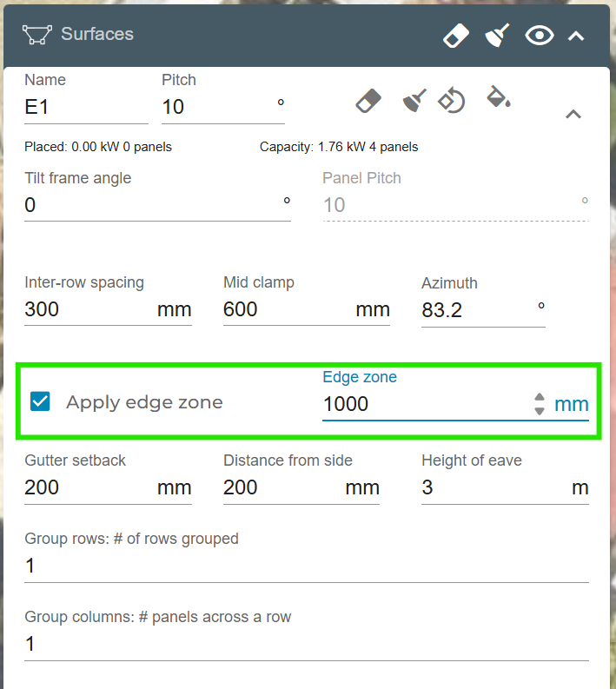Focus the Azimuth field showing 83.2
The width and height of the screenshot is (616, 689).
click(474, 310)
